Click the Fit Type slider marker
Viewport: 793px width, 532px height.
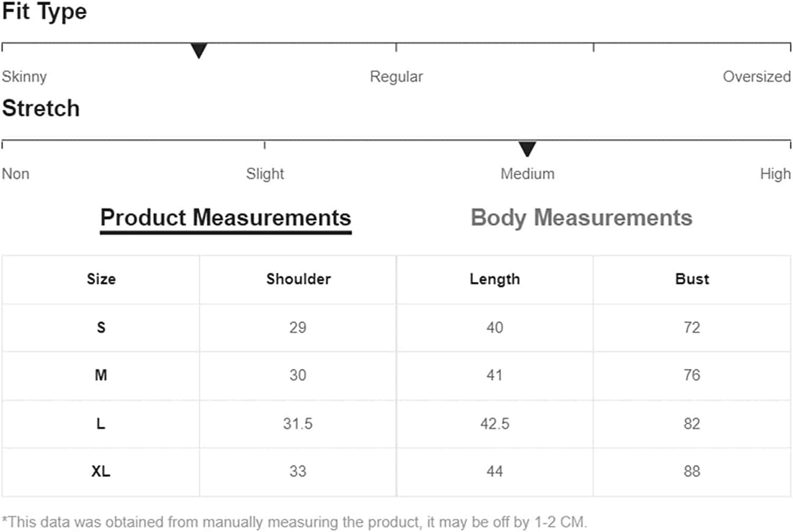pyautogui.click(x=199, y=51)
